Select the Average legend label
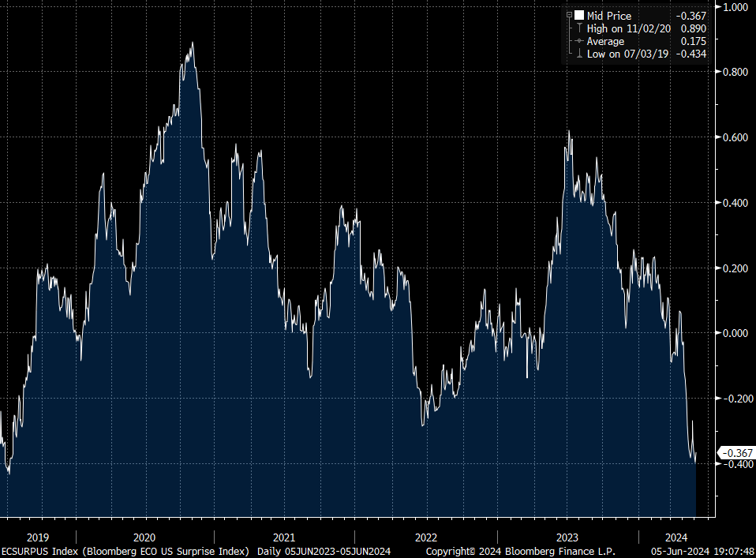The height and width of the screenshot is (558, 756). point(605,42)
